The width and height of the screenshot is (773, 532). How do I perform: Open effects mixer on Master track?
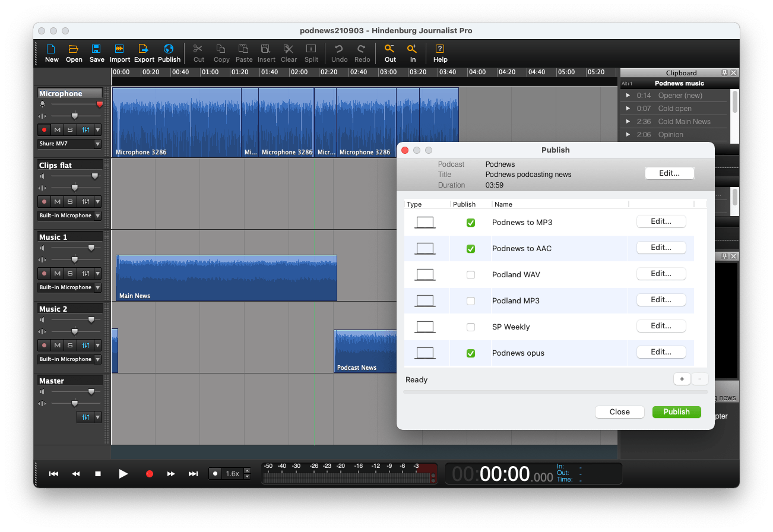click(85, 417)
